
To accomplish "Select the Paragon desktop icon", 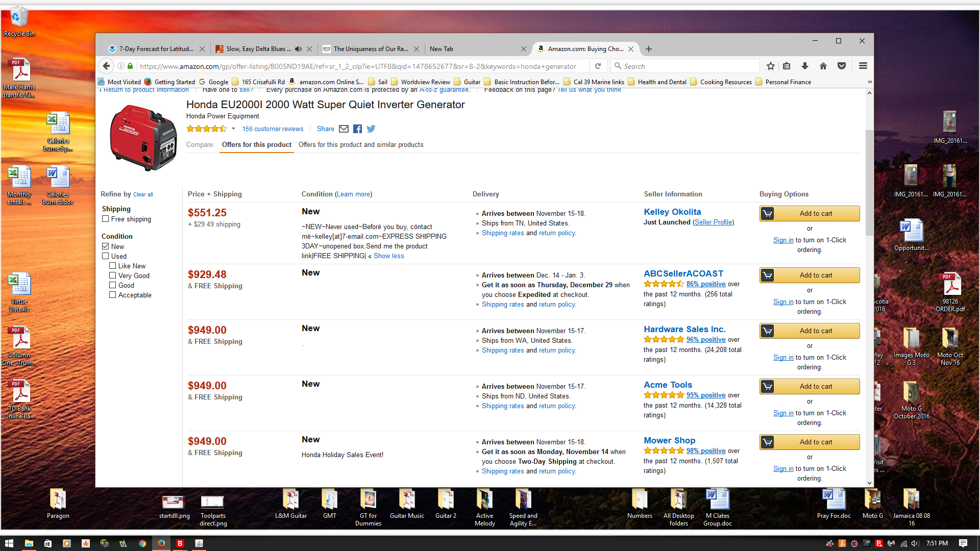I will point(58,505).
